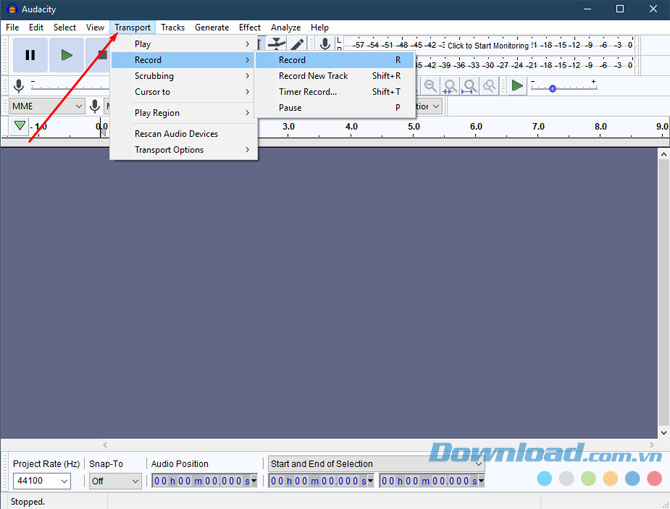Click the horizontal scrollbar left arrow
The image size is (670, 509).
point(105,445)
